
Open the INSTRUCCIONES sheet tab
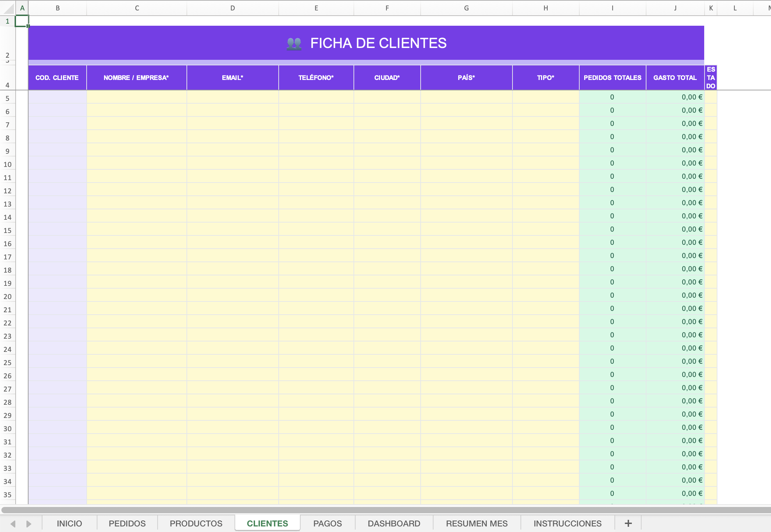point(567,523)
